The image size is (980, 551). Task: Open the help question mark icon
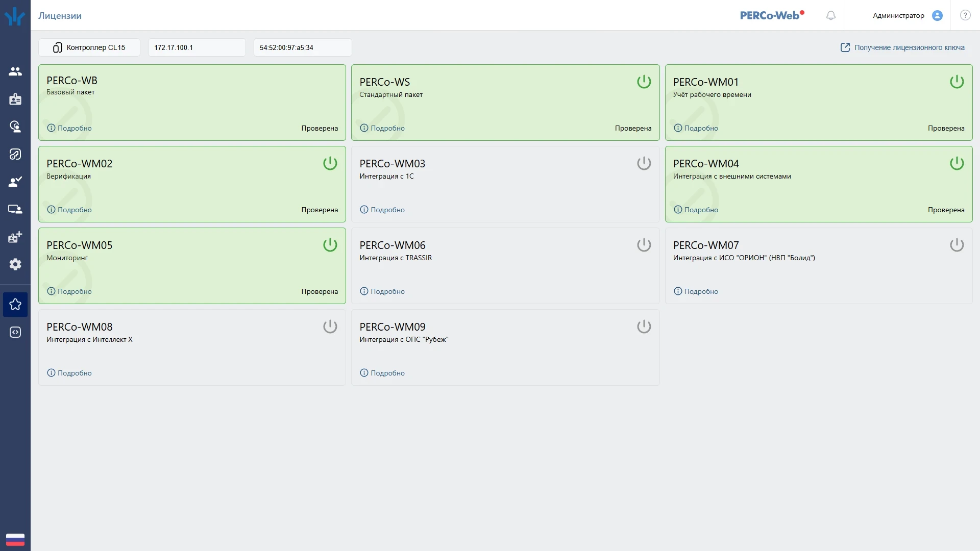(965, 15)
